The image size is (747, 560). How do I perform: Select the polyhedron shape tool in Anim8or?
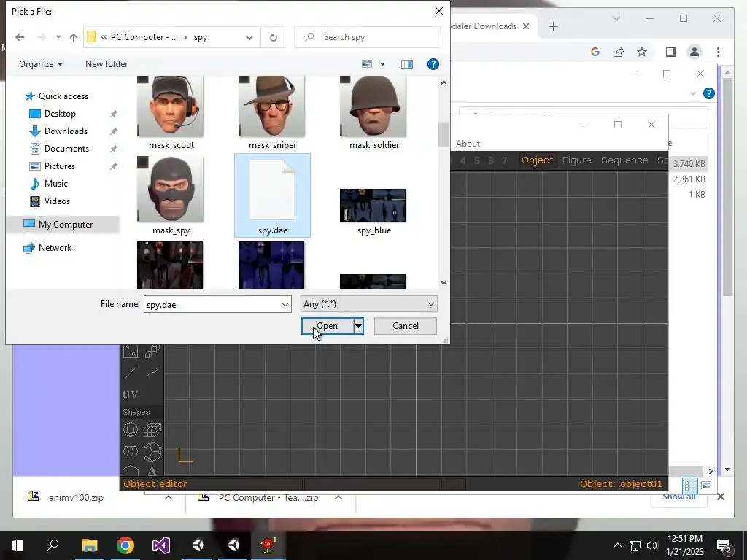[x=152, y=451]
